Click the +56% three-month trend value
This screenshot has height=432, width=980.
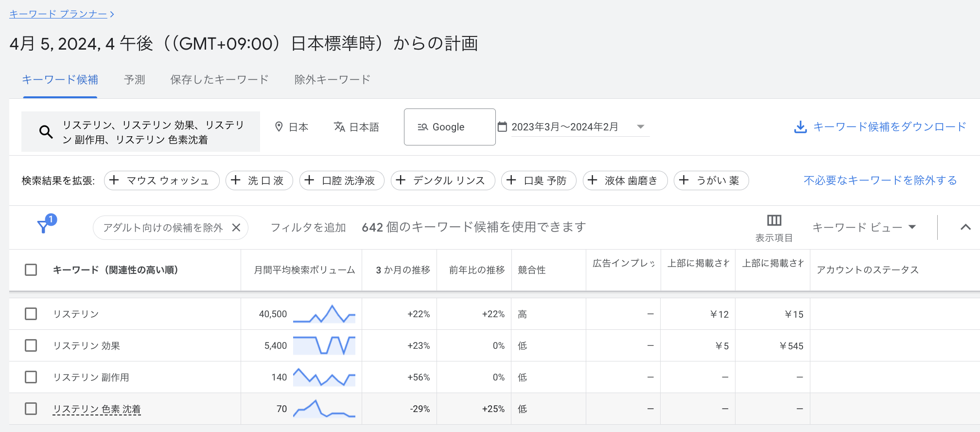419,378
